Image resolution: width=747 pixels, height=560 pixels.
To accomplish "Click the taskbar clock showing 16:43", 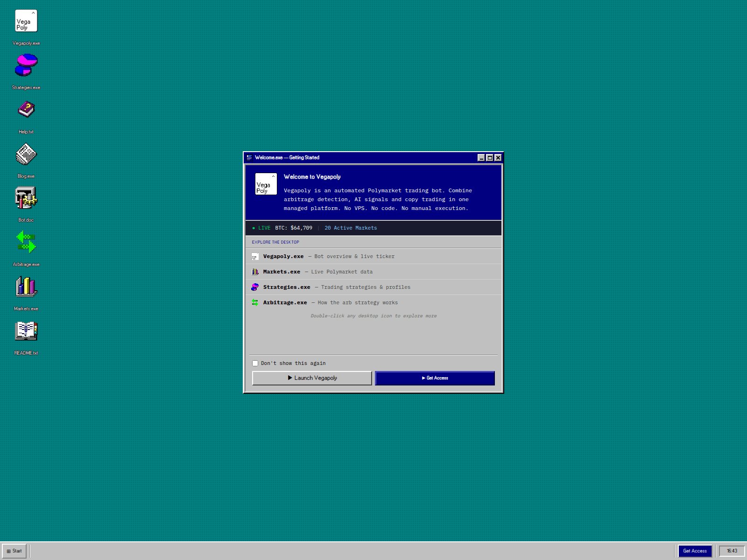I will tap(732, 551).
